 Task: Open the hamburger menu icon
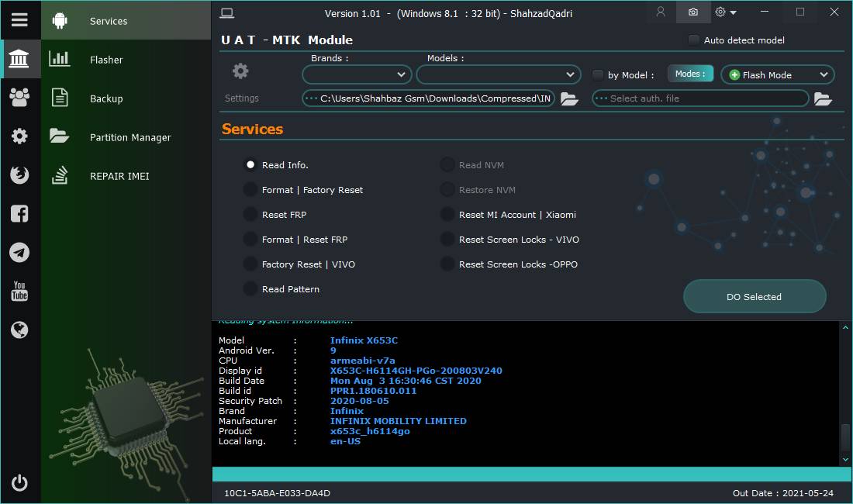tap(19, 20)
